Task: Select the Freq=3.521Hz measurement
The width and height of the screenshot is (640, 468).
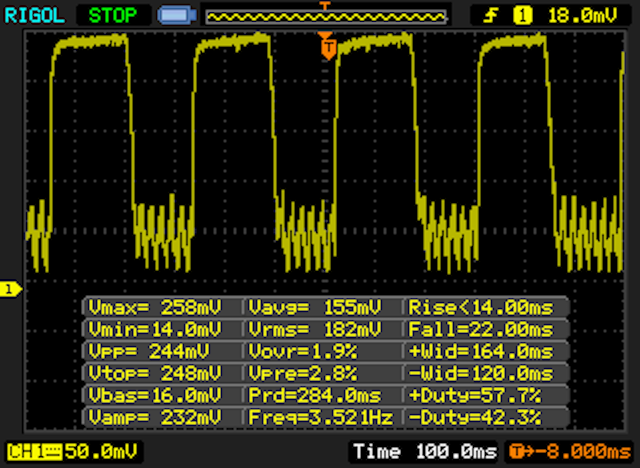Action: tap(323, 417)
